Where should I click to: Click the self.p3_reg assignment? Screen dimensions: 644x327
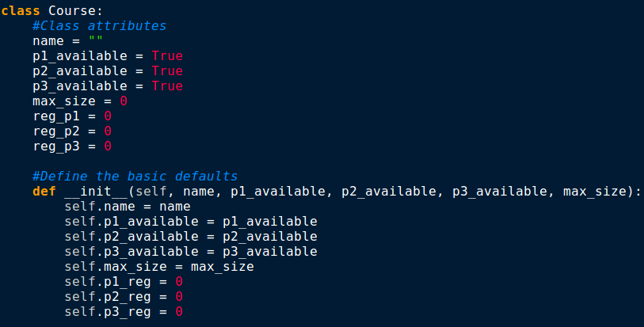[x=124, y=312]
